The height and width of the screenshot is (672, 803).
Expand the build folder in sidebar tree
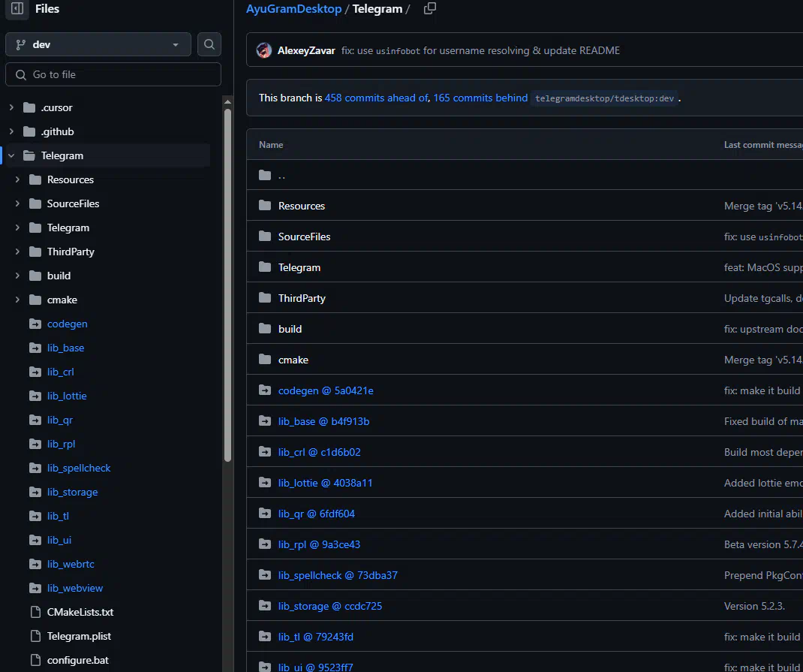click(x=17, y=276)
